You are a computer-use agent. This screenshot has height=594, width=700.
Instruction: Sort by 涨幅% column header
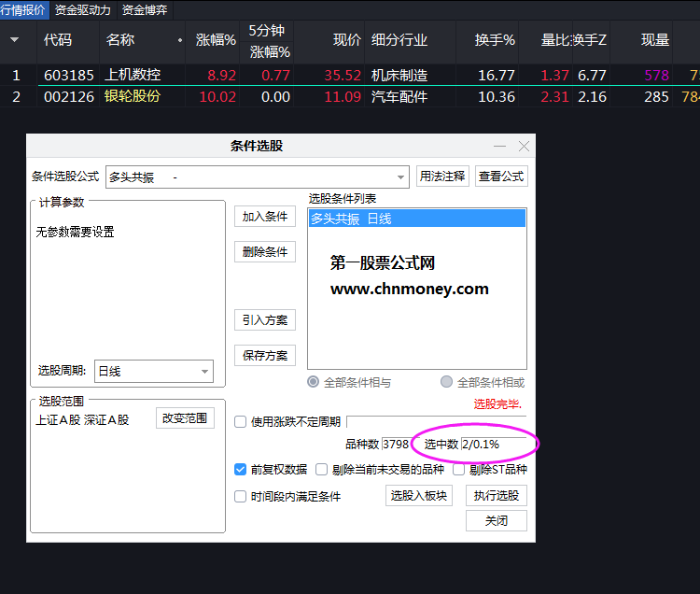pyautogui.click(x=216, y=40)
